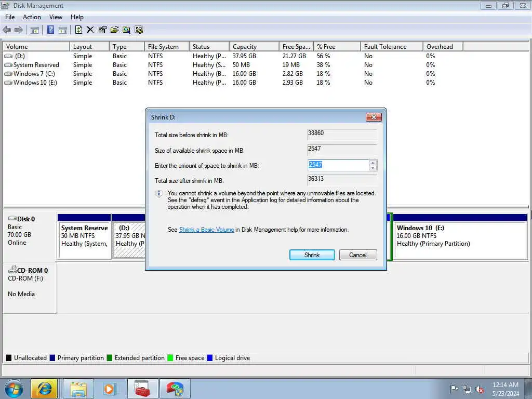Click the shrink amount input field showing 2547
The height and width of the screenshot is (399, 532).
338,165
